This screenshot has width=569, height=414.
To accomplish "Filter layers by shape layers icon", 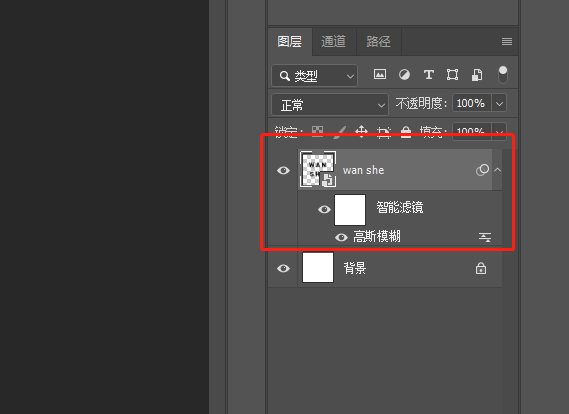I will coord(452,75).
